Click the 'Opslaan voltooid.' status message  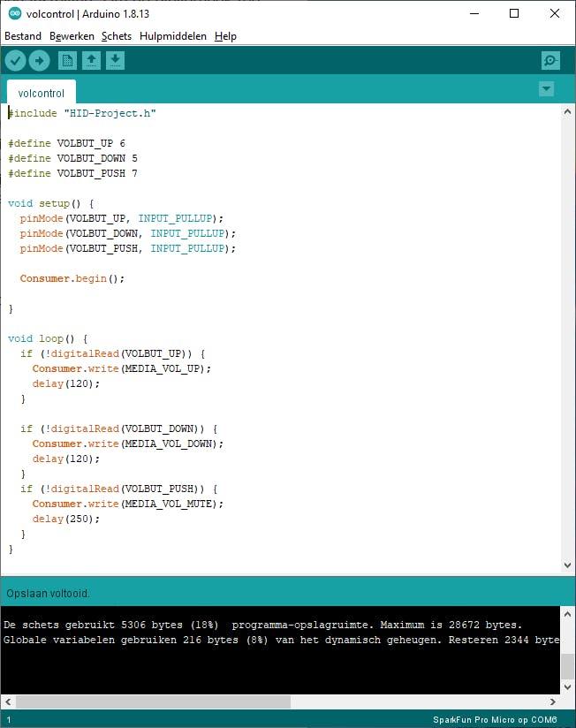pos(48,594)
